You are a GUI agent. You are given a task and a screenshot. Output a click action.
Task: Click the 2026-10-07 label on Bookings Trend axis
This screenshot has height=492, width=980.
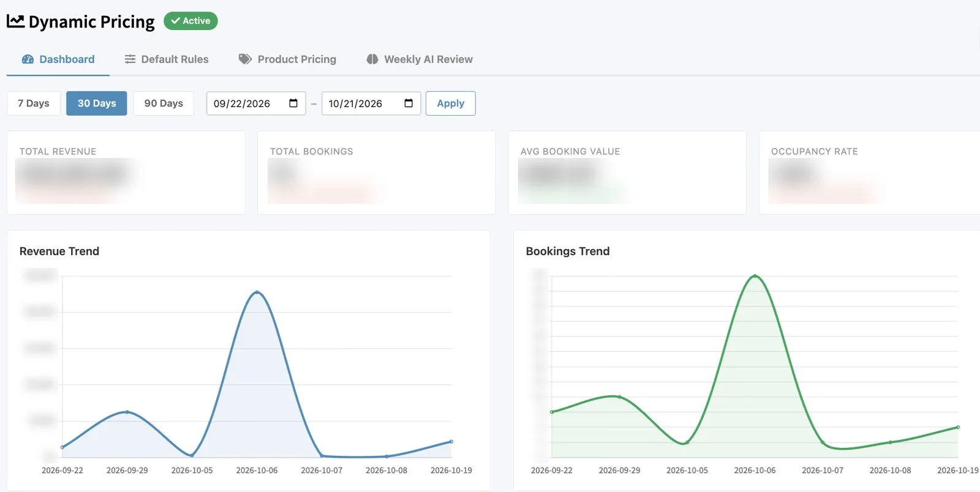823,471
